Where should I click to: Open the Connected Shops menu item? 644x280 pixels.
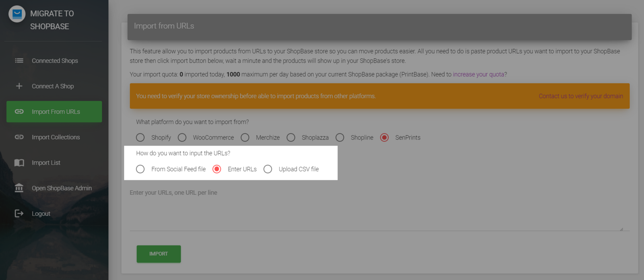(54, 61)
